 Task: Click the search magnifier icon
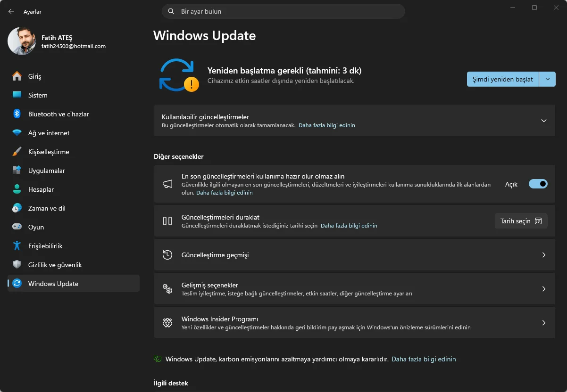click(171, 11)
